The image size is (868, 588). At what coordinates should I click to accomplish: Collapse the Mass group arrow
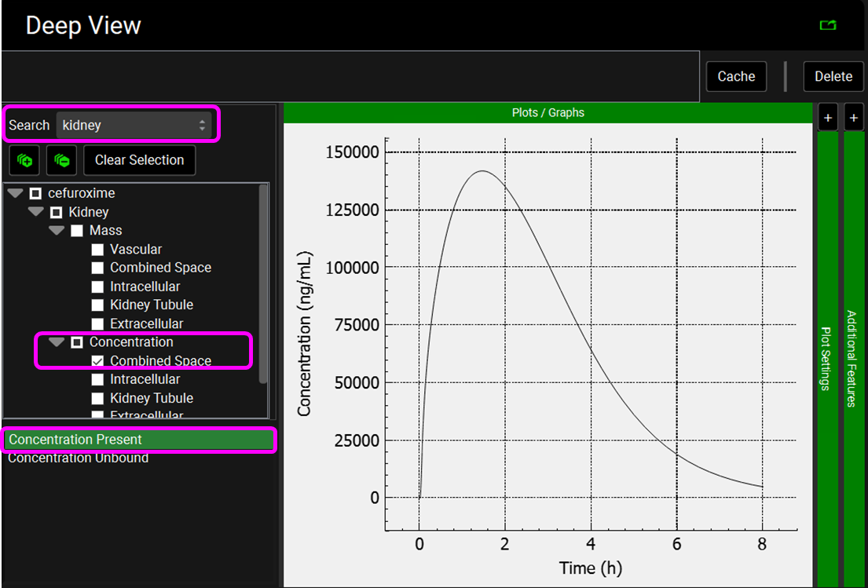[57, 231]
